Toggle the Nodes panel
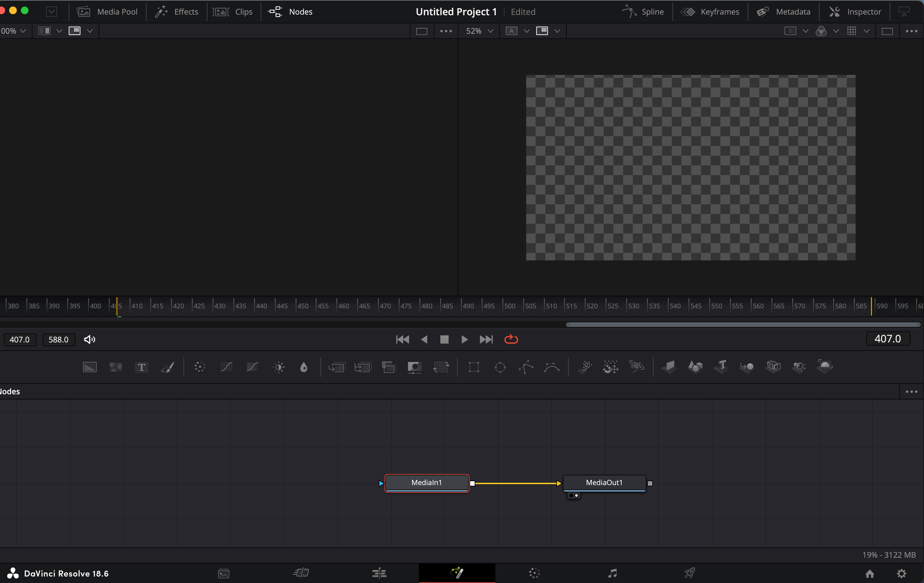The width and height of the screenshot is (924, 583). pos(290,12)
